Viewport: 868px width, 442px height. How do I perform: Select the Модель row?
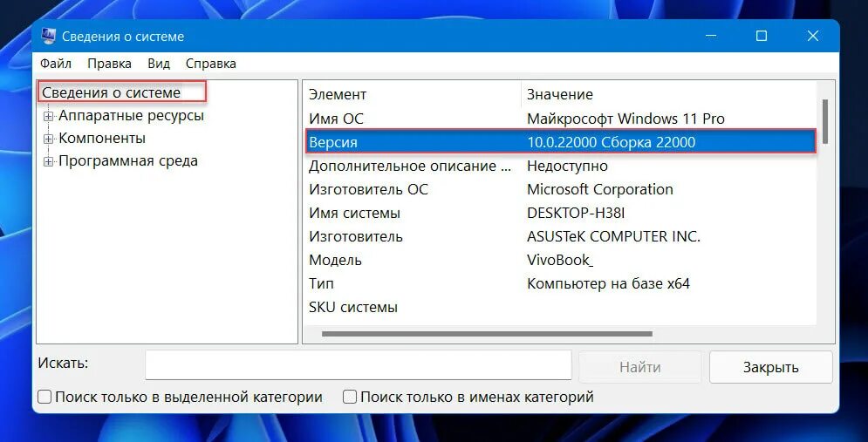point(560,260)
